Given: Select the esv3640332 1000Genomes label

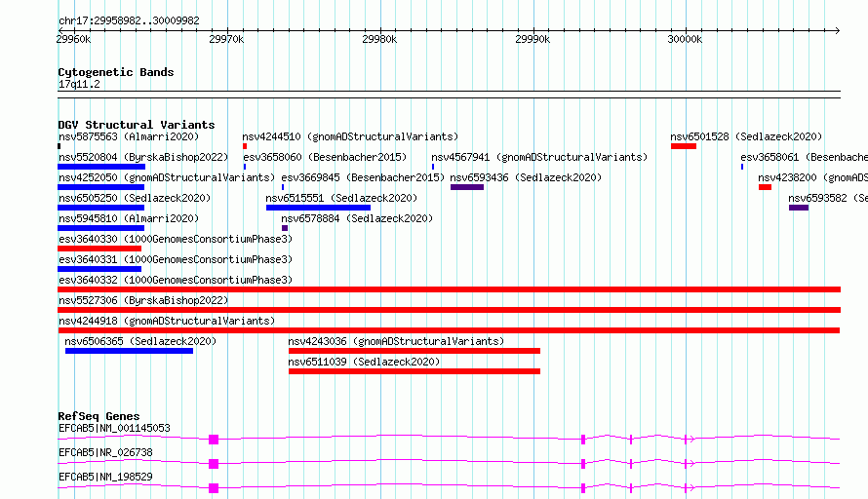Looking at the screenshot, I should tap(176, 280).
